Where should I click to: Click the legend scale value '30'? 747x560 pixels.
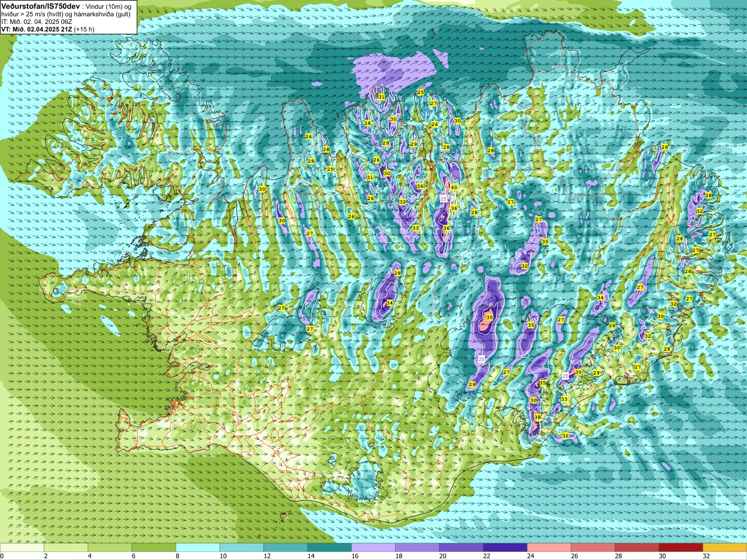662,556
